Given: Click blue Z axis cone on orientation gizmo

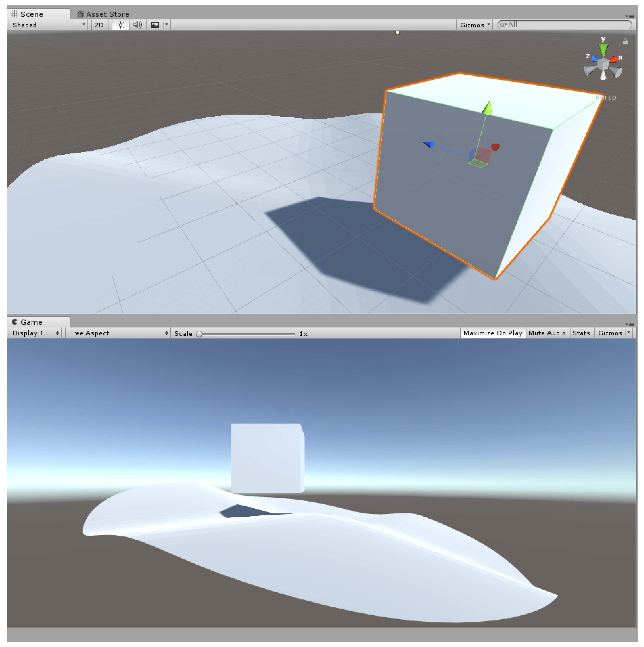Looking at the screenshot, I should (x=594, y=59).
